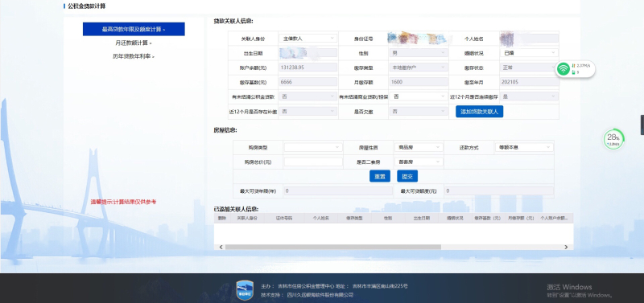Open the 有未结清商业贷款/担保 dropdown
The width and height of the screenshot is (644, 303).
click(418, 96)
